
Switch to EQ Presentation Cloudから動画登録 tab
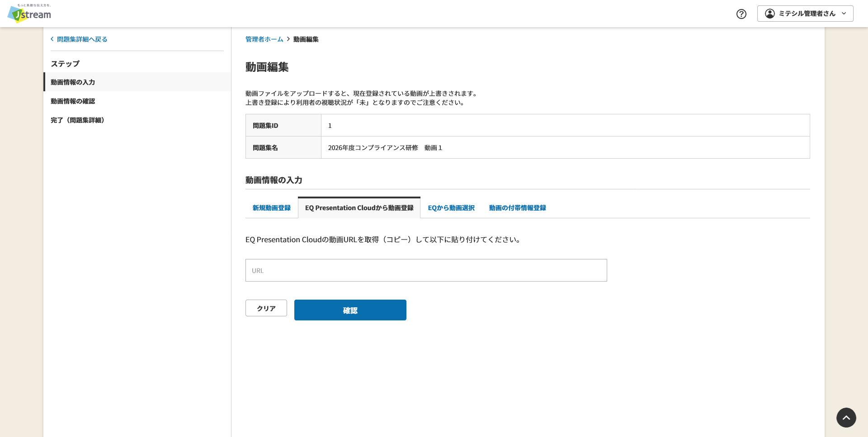click(359, 208)
